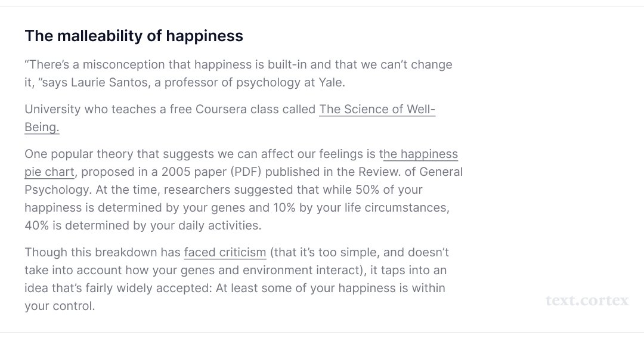Open the happiness pie chart link

[x=420, y=154]
